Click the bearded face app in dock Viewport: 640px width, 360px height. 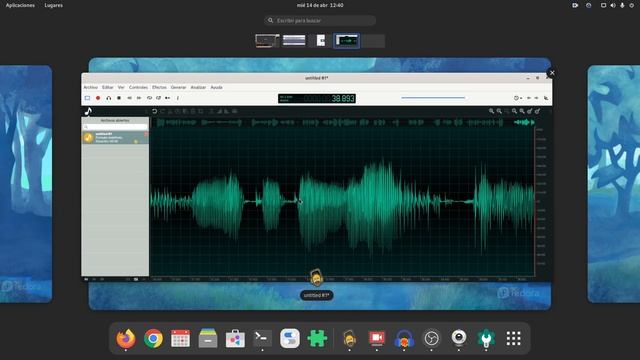click(349, 338)
